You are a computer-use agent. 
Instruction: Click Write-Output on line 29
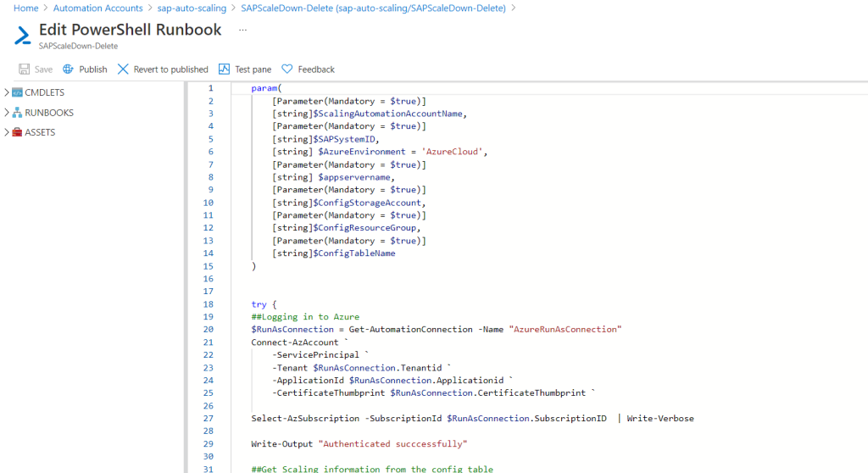coord(281,443)
